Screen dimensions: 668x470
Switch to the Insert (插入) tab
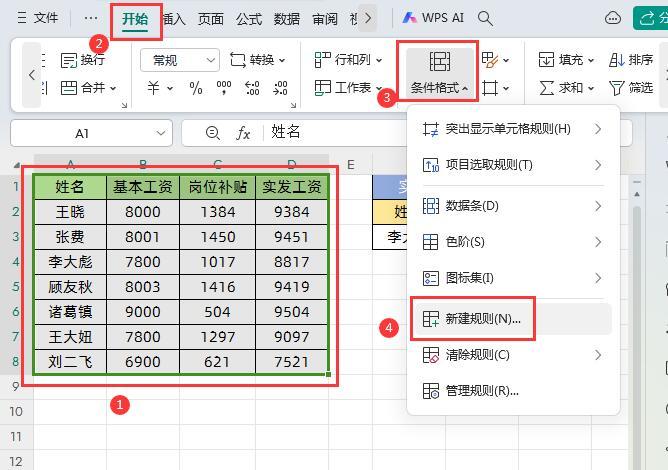(x=174, y=18)
